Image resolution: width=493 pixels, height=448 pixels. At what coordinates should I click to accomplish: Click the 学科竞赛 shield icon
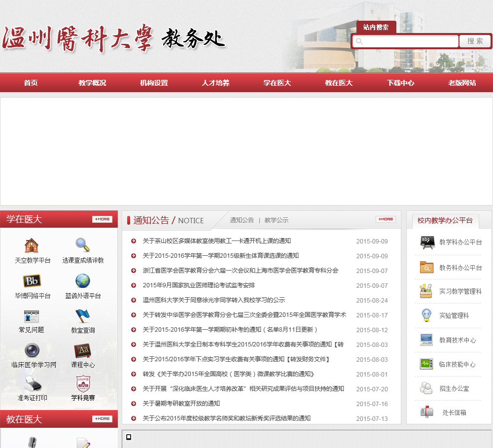83,383
